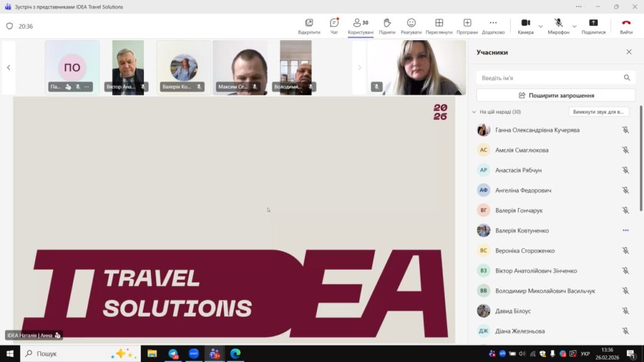Image resolution: width=644 pixels, height=362 pixels.
Task: Click the participants panel vertical scrollbar
Action: pos(641,157)
